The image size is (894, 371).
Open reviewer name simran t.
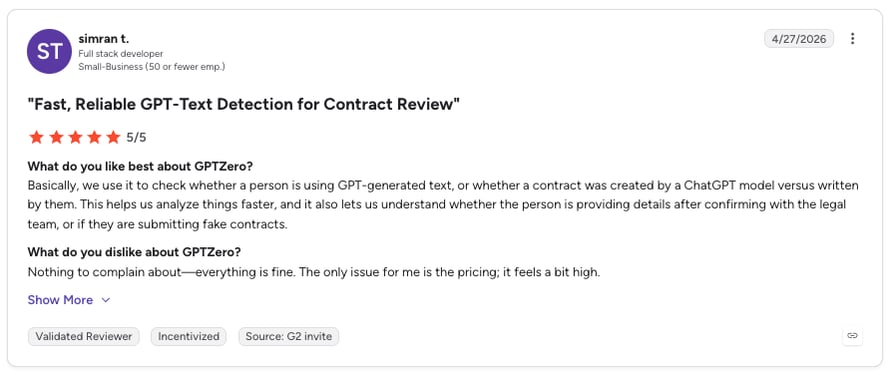coord(104,39)
